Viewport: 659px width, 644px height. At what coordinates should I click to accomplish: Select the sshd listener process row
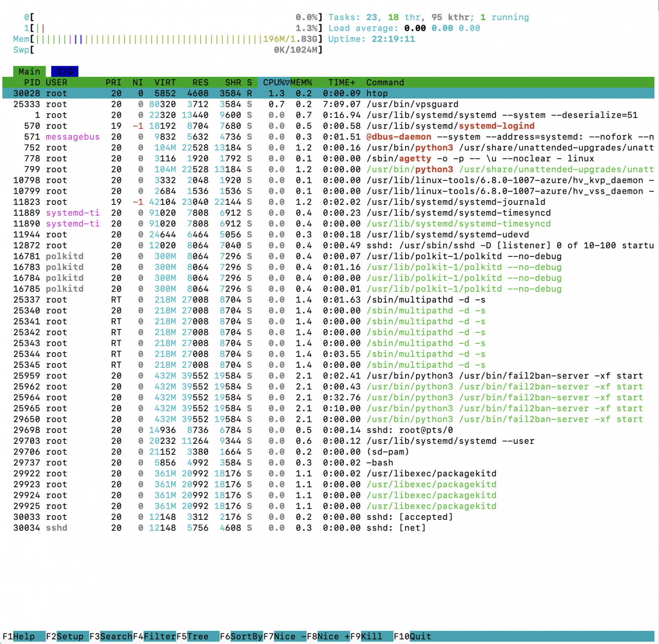[328, 246]
